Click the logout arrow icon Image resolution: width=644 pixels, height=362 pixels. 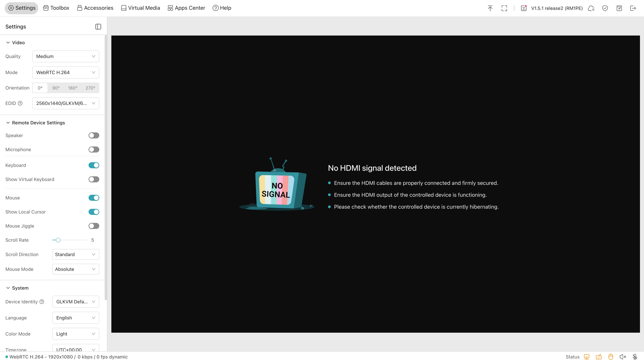pyautogui.click(x=633, y=8)
